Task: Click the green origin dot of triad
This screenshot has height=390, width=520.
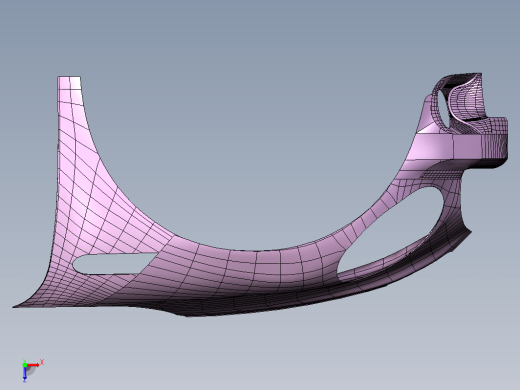Action: point(25,365)
